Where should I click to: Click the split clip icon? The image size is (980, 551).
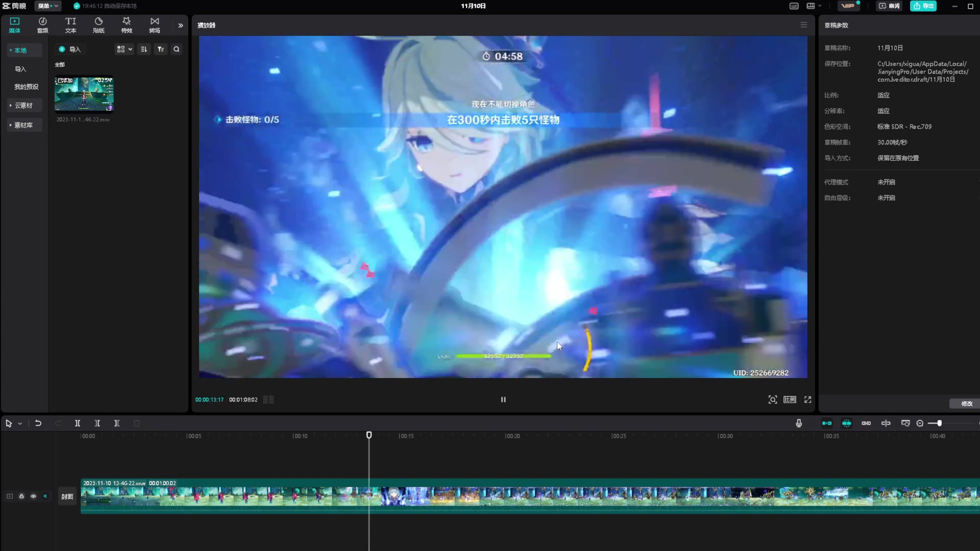(78, 423)
